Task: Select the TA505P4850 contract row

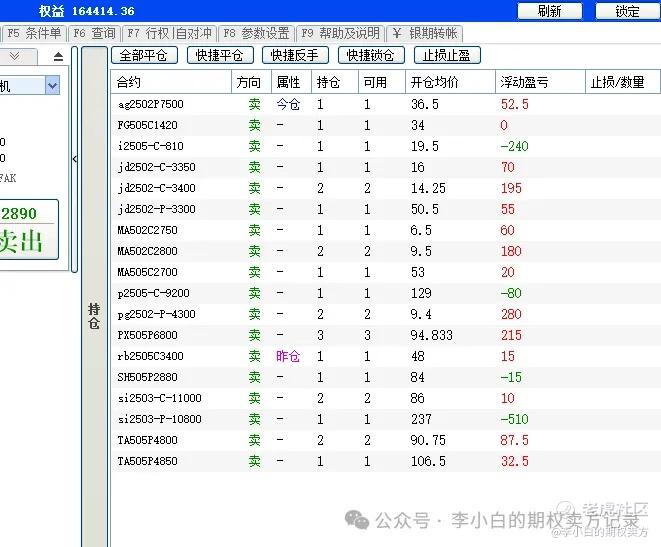Action: [x=385, y=461]
